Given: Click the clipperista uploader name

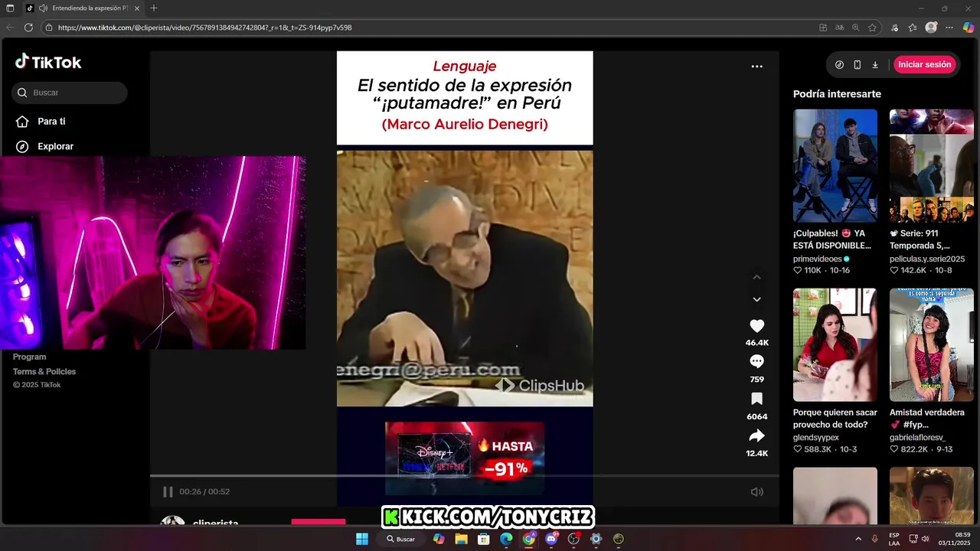Looking at the screenshot, I should (216, 523).
